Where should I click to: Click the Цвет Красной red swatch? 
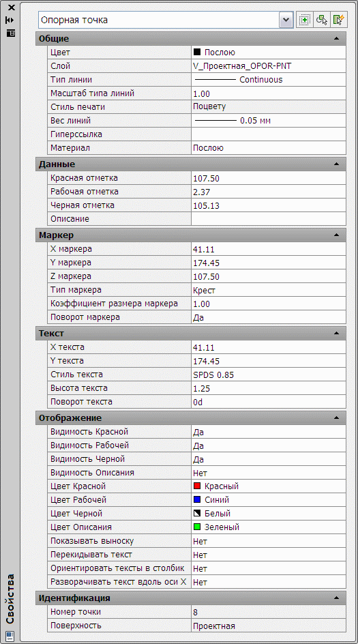tap(197, 486)
